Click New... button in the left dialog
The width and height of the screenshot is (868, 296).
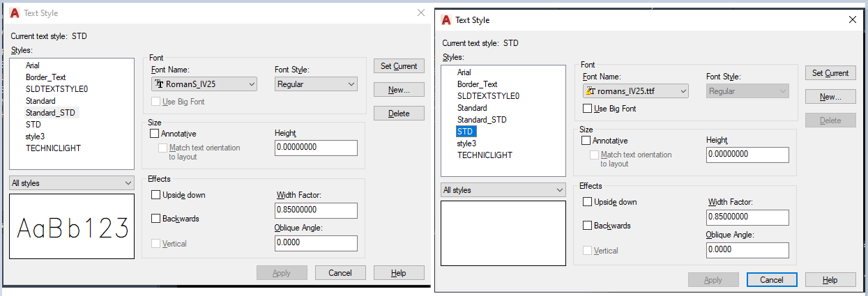tap(399, 90)
